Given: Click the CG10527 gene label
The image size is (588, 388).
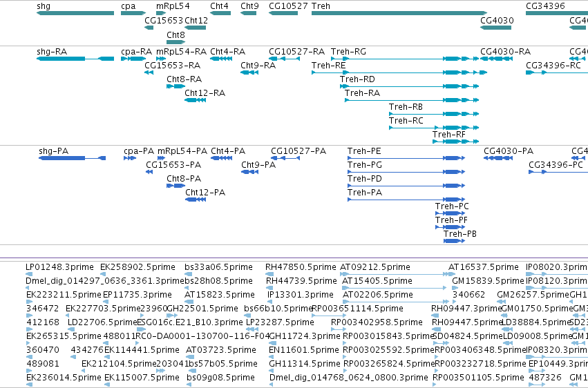Looking at the screenshot, I should pos(288,6).
